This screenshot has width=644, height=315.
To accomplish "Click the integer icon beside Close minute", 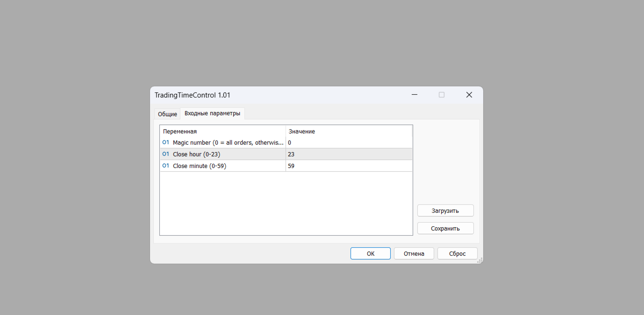I will pos(165,166).
